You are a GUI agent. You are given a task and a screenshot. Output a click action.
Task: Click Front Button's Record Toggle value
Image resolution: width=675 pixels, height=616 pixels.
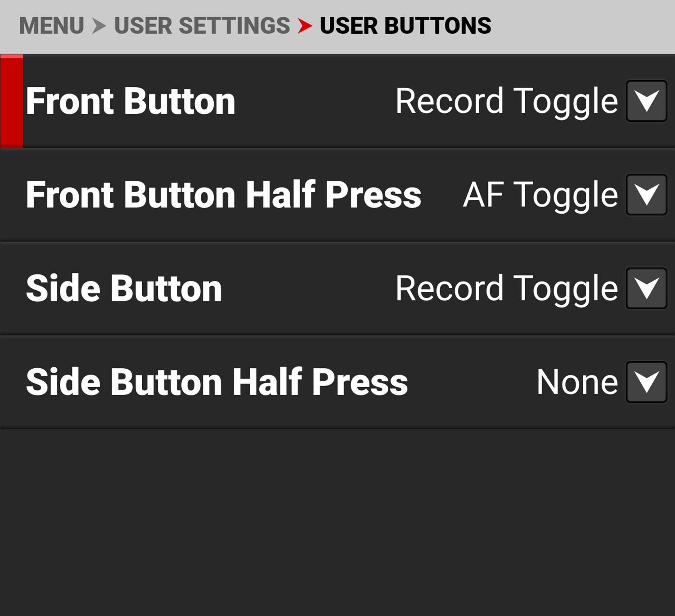(506, 101)
